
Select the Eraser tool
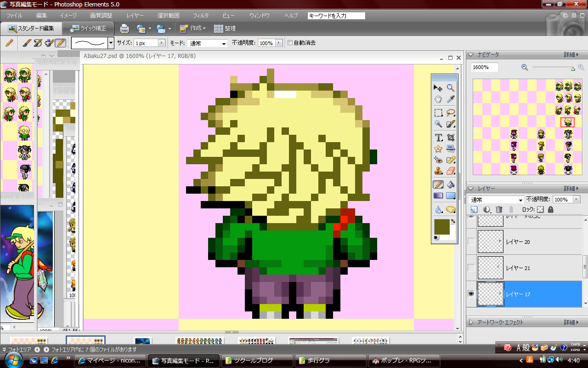(451, 171)
